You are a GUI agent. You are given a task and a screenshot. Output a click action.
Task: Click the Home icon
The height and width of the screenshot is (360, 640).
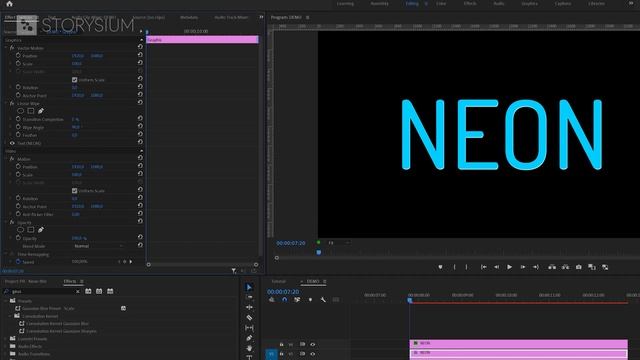[x=9, y=4]
